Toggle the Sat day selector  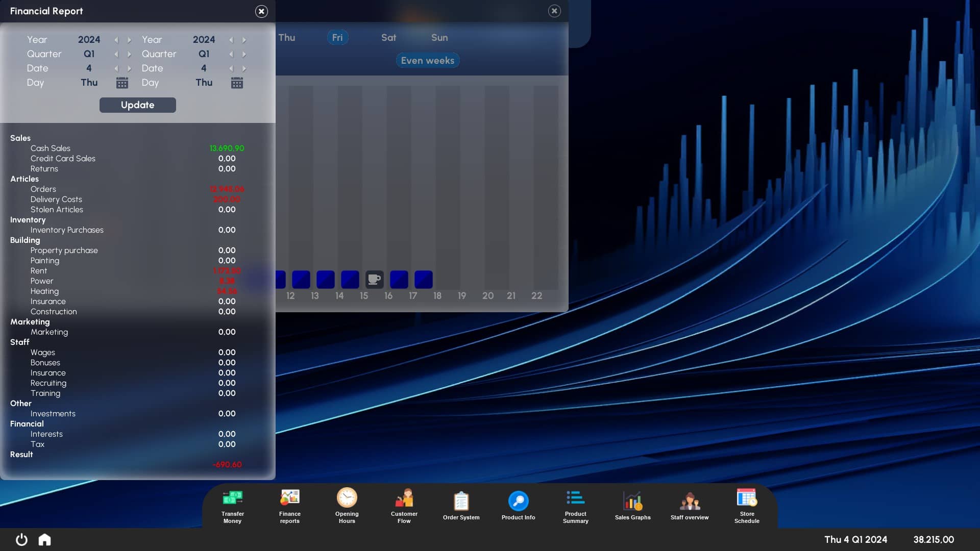[388, 37]
